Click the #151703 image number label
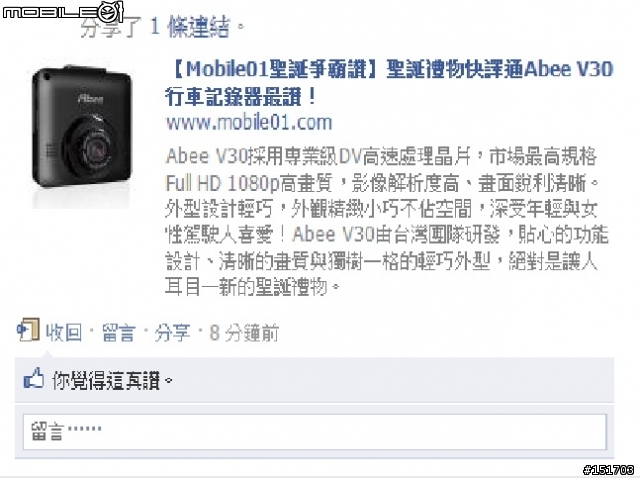Image resolution: width=640 pixels, height=478 pixels. pyautogui.click(x=609, y=470)
